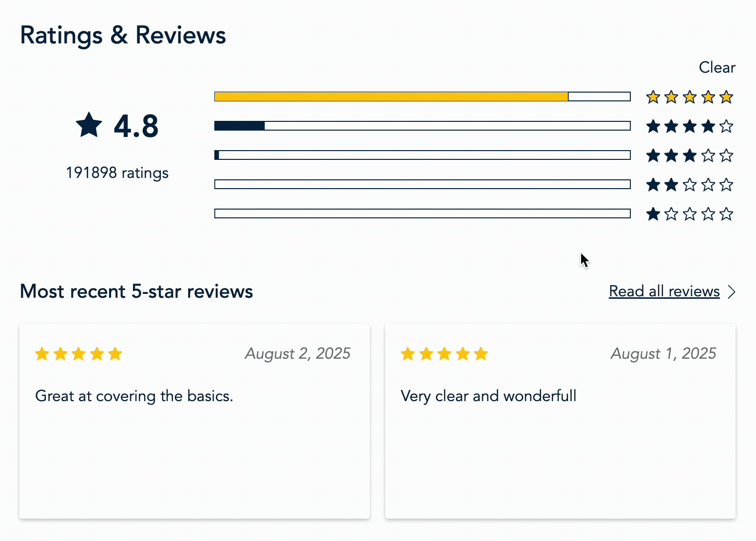
Task: Select the 1-star rating stars row
Action: tap(689, 214)
